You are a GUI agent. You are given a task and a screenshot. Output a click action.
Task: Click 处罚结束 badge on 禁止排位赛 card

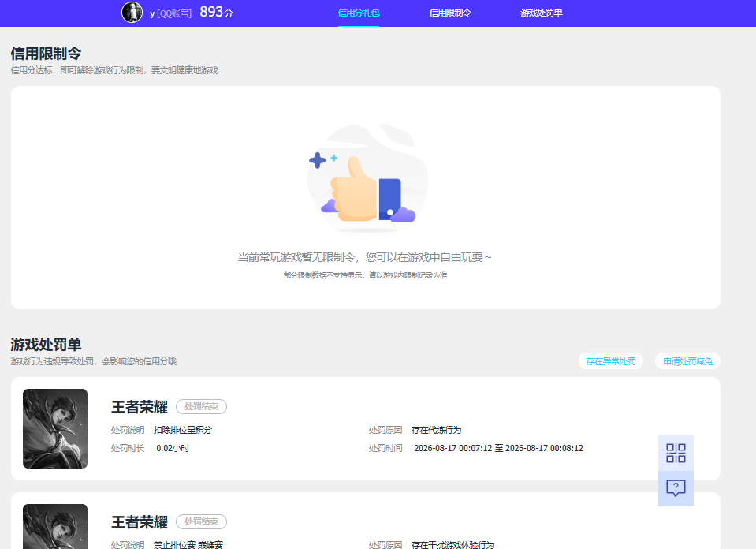click(202, 522)
